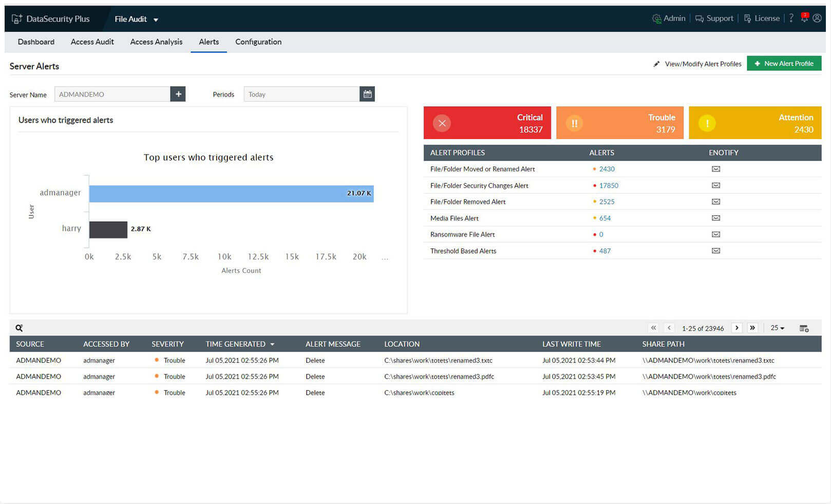
Task: Open the Today period selector
Action: click(x=302, y=94)
